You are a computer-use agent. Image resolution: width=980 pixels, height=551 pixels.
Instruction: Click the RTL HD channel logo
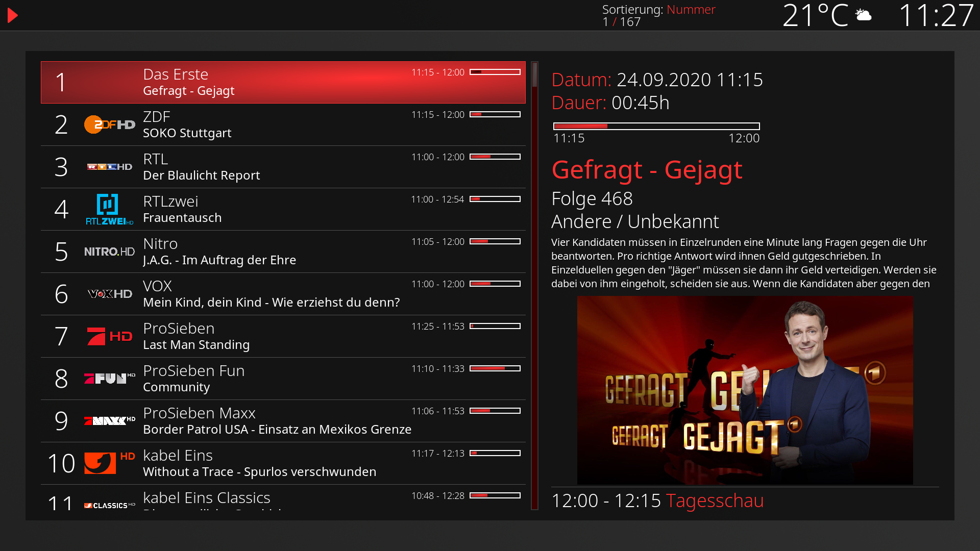point(110,167)
